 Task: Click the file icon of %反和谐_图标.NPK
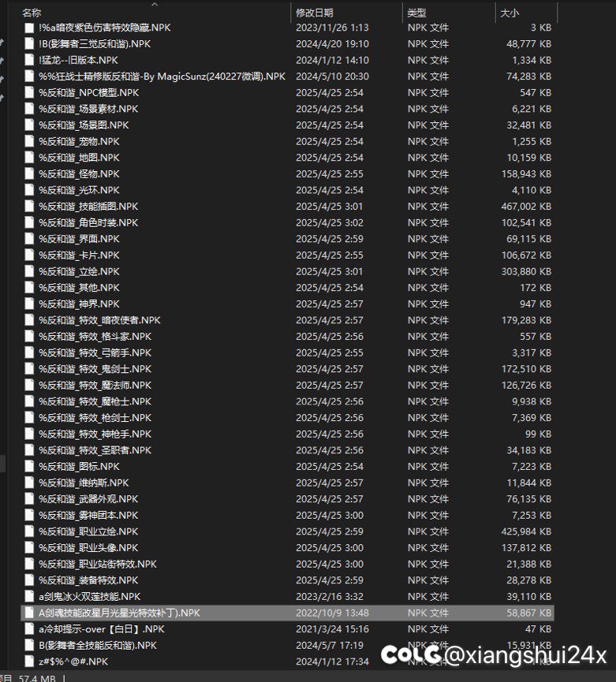pyautogui.click(x=29, y=467)
